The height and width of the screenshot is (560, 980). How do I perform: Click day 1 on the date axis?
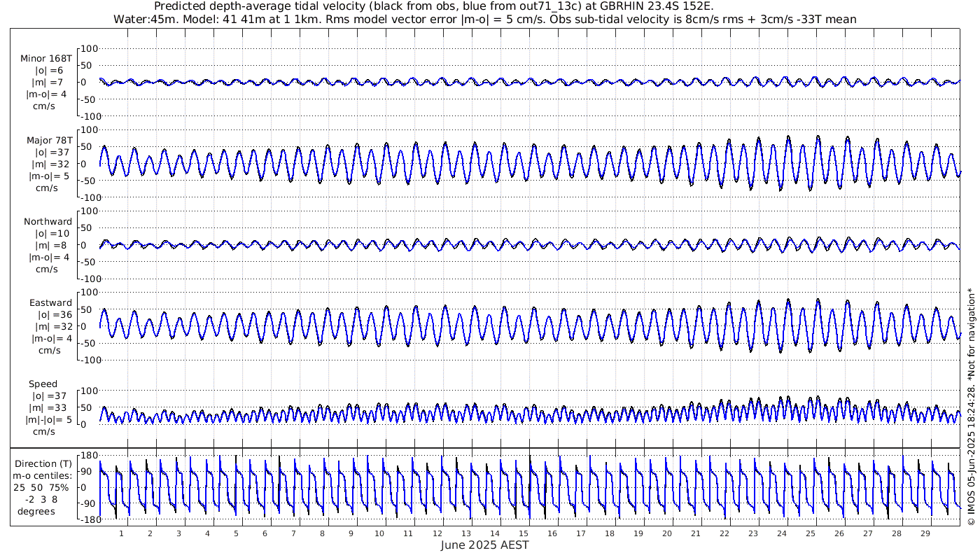pyautogui.click(x=121, y=533)
